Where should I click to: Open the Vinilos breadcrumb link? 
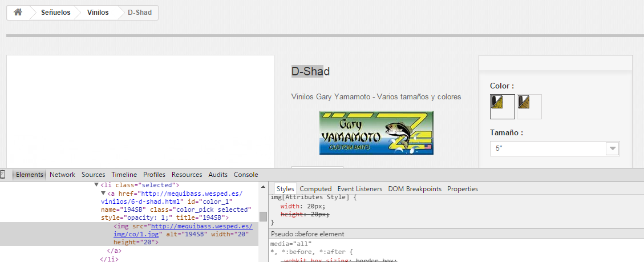[98, 13]
